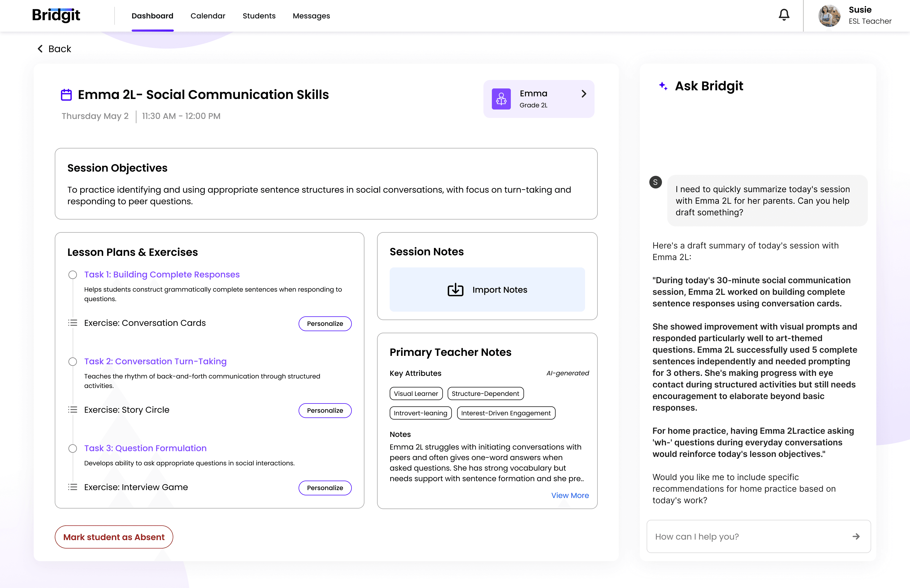Open Task 1: Building Complete Responses
This screenshot has height=588, width=910.
162,275
